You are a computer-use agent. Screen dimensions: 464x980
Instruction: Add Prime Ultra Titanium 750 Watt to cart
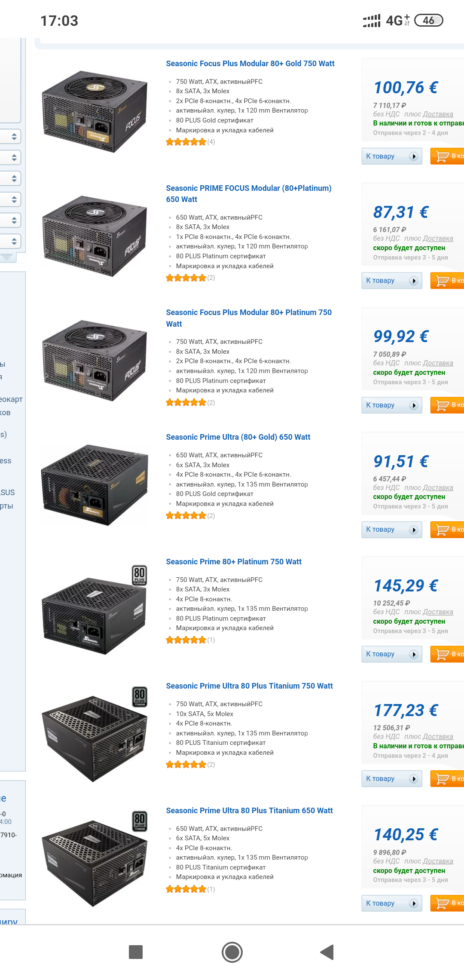pos(447,778)
